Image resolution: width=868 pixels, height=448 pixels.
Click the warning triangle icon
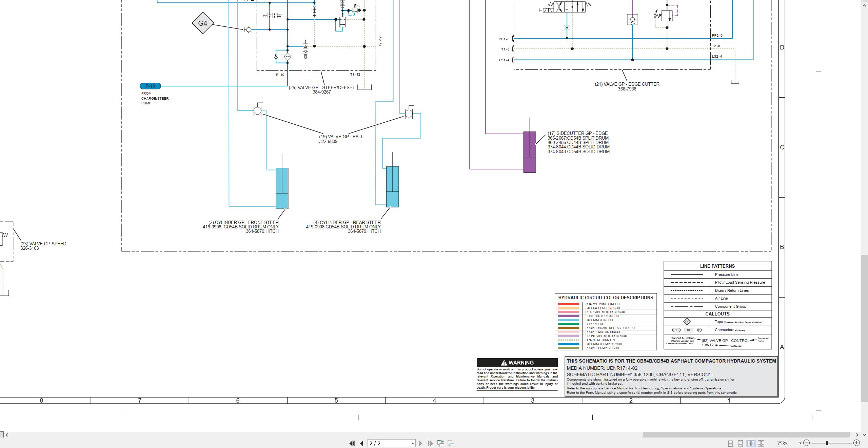504,363
